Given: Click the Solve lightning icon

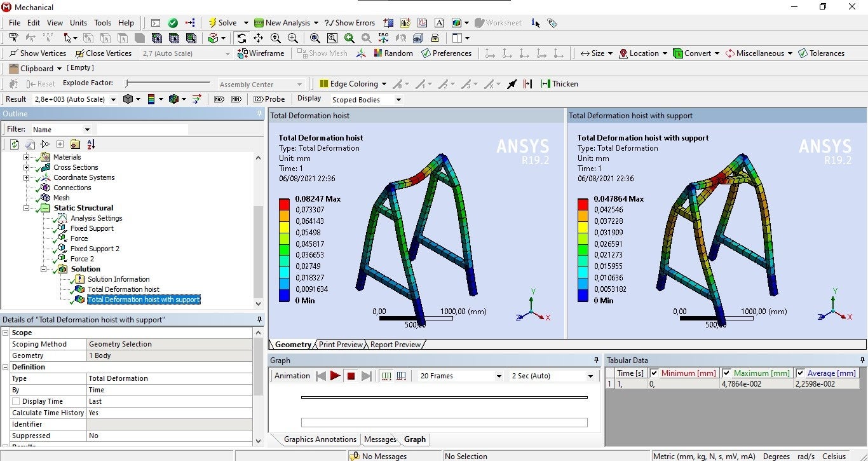Looking at the screenshot, I should (212, 23).
